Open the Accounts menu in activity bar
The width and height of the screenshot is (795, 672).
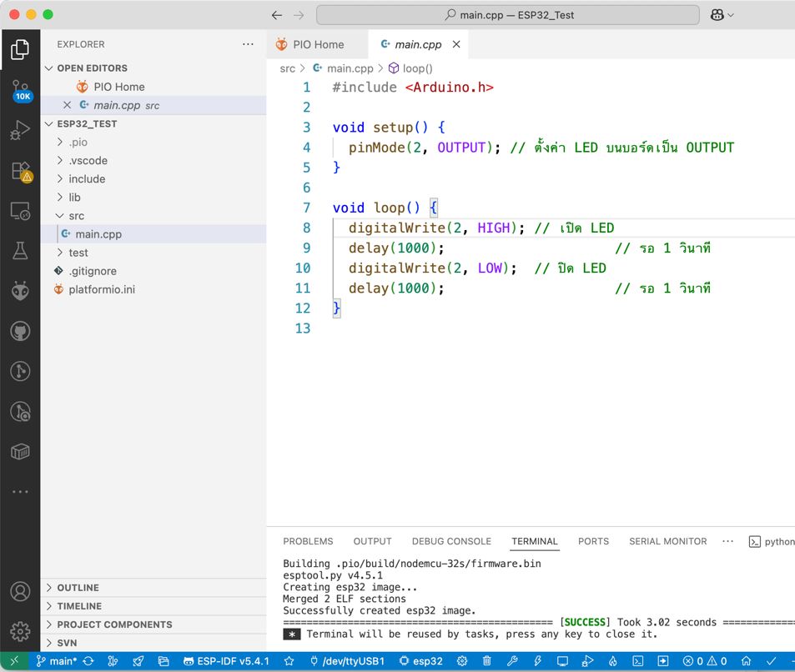pos(20,591)
